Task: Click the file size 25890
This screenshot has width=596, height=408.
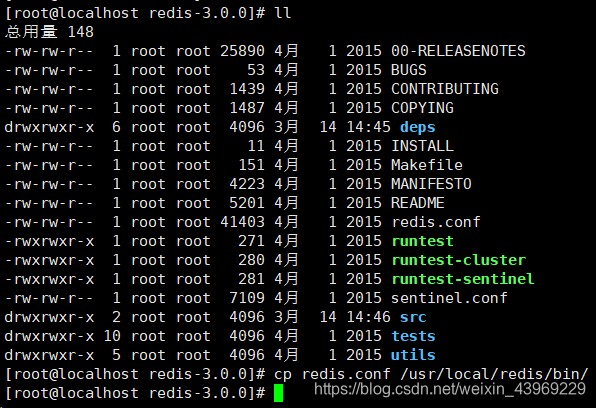Action: (242, 51)
